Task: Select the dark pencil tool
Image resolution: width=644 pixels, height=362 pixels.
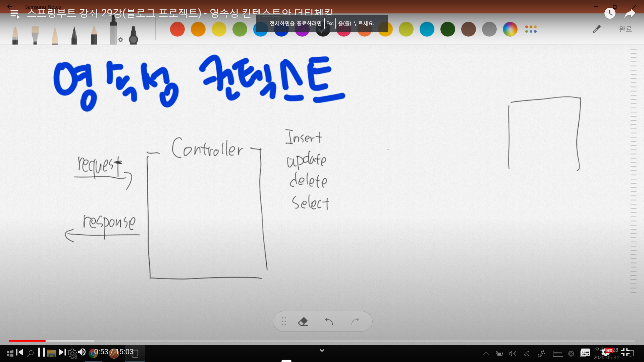Action: click(74, 35)
